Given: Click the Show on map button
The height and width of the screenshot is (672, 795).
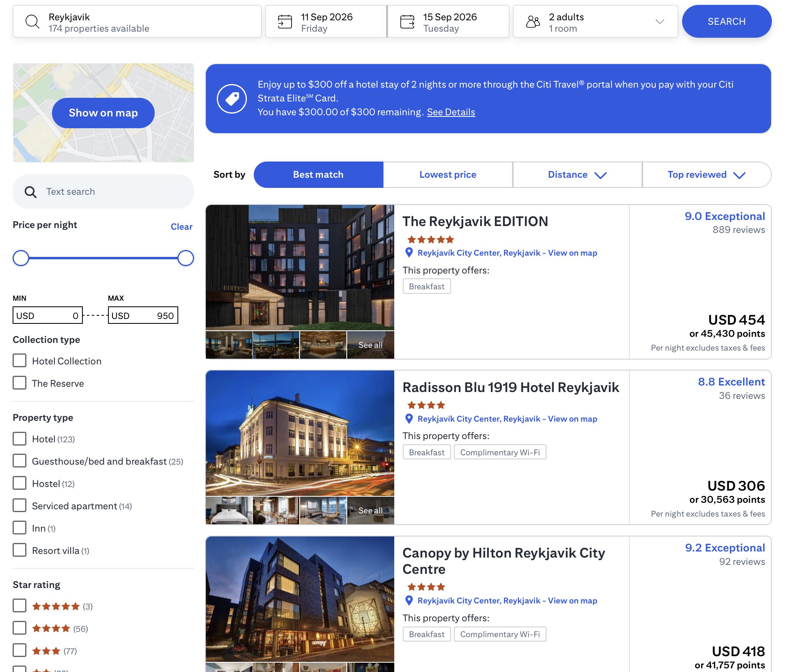Looking at the screenshot, I should pos(103,113).
